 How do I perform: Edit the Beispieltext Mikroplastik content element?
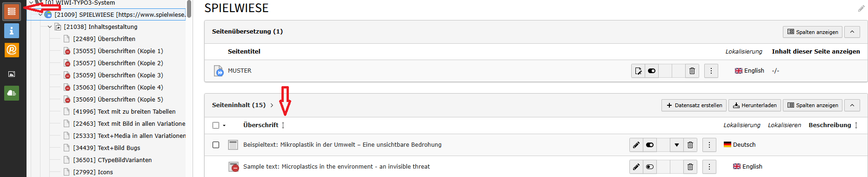[x=636, y=145]
